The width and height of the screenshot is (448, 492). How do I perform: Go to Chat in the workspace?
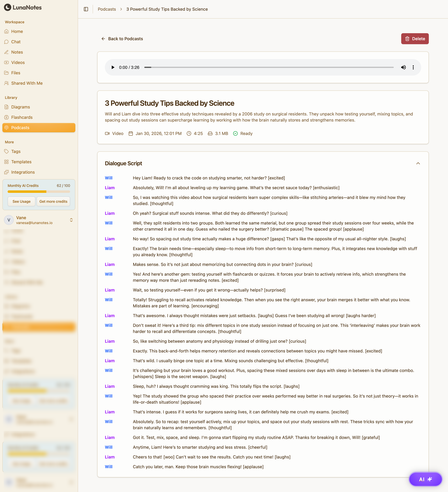coord(16,42)
